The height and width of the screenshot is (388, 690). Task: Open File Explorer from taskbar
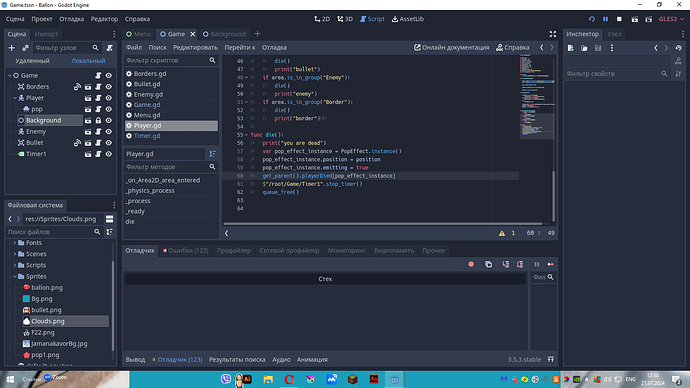(268, 379)
